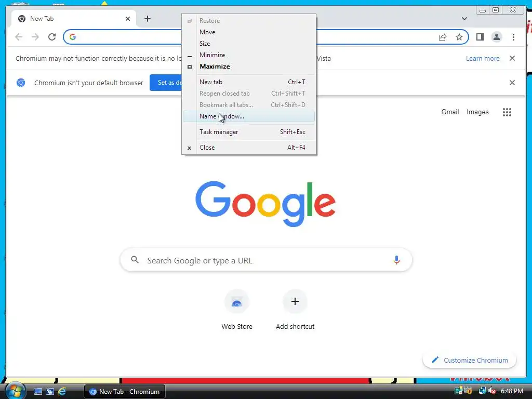Click the network tray icon
532x399 pixels.
coord(482,391)
